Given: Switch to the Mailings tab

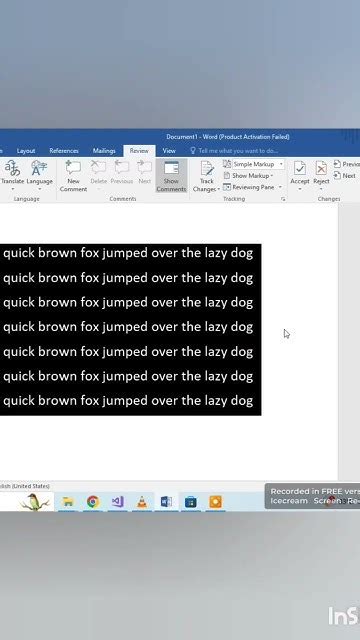Looking at the screenshot, I should point(104,151).
